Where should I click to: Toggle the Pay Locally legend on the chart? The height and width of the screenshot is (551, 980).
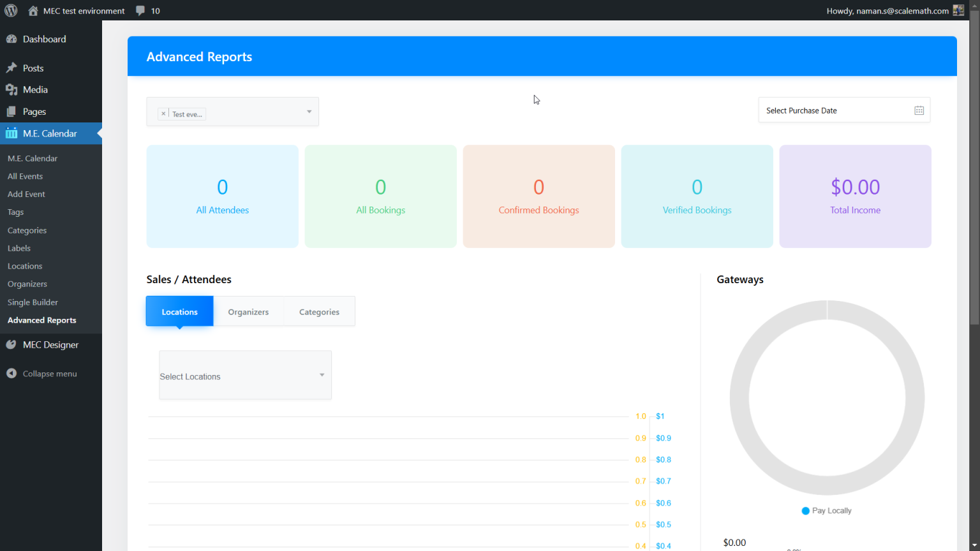click(x=826, y=510)
